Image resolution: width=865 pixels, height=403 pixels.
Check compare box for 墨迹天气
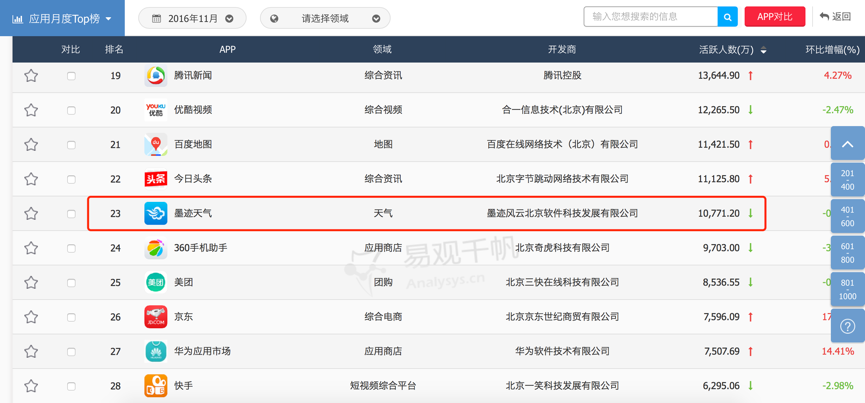point(71,213)
